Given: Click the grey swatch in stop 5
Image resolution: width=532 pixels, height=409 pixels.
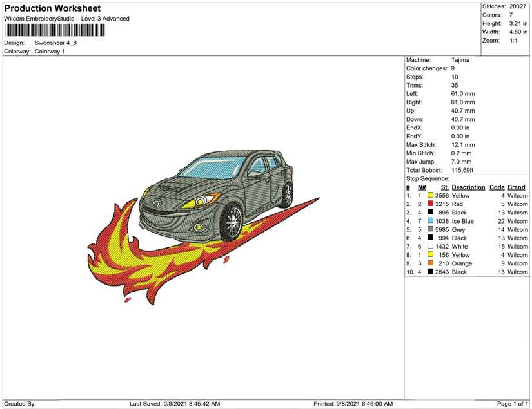Looking at the screenshot, I should click(430, 229).
